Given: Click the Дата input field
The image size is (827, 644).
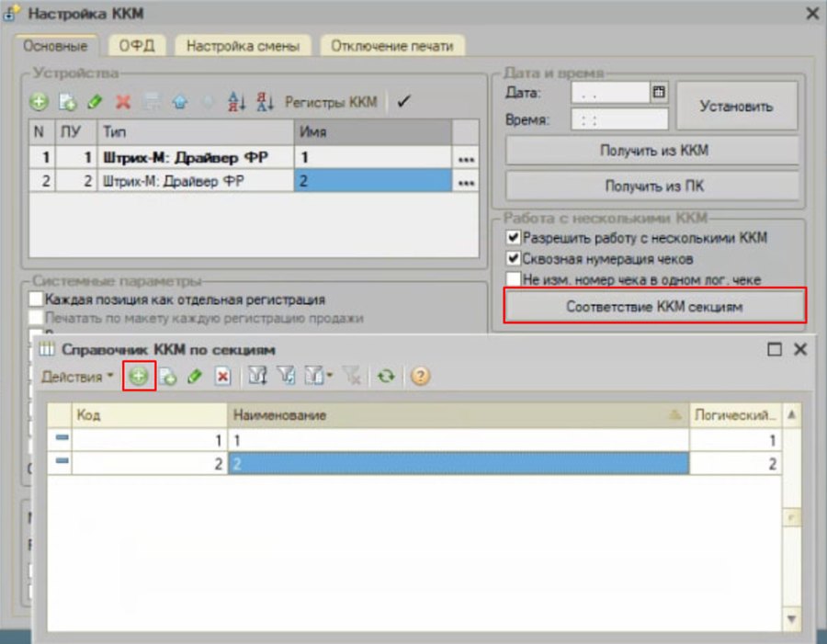Looking at the screenshot, I should 610,93.
